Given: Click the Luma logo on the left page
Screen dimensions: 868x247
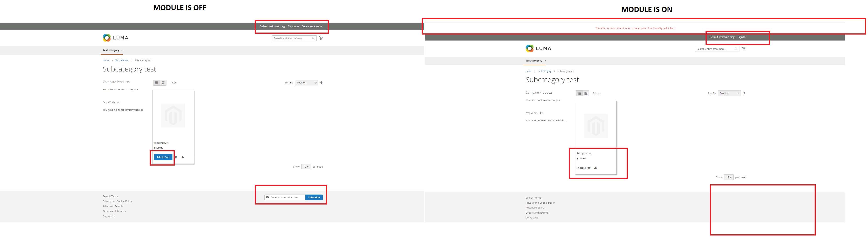Looking at the screenshot, I should pos(115,38).
